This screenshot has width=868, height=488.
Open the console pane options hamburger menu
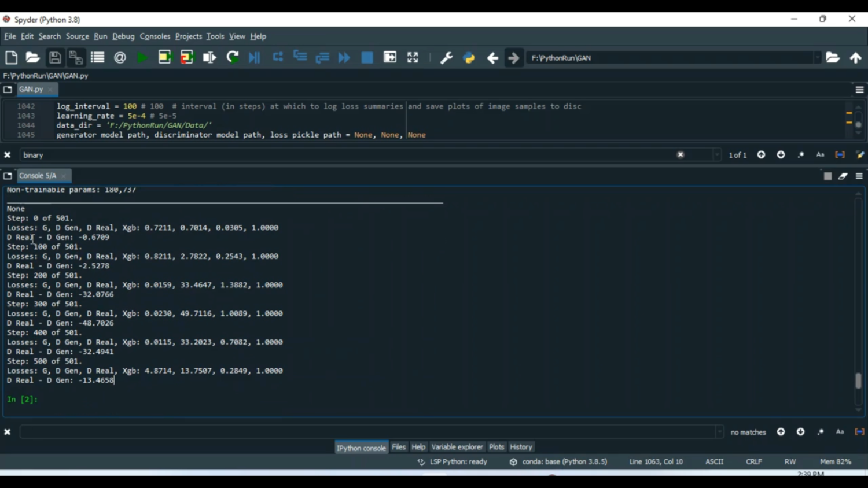859,176
